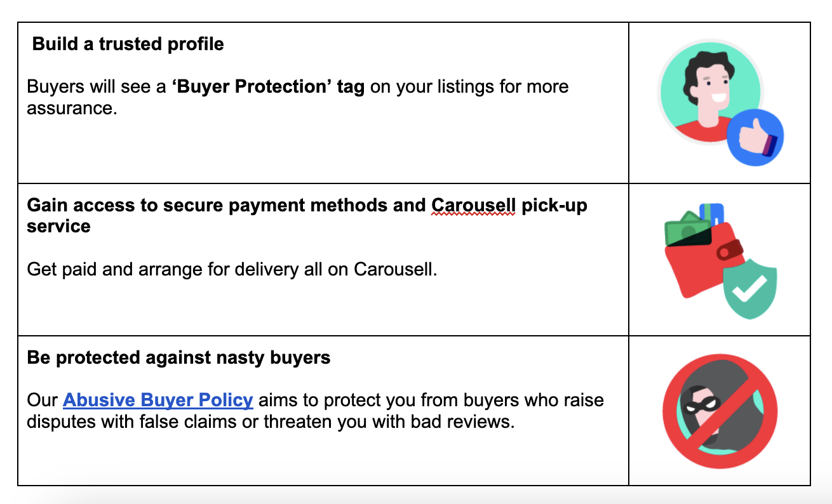Screen dimensions: 832x504
Task: Click the blue thumbs-up badge icon
Action: [x=755, y=138]
